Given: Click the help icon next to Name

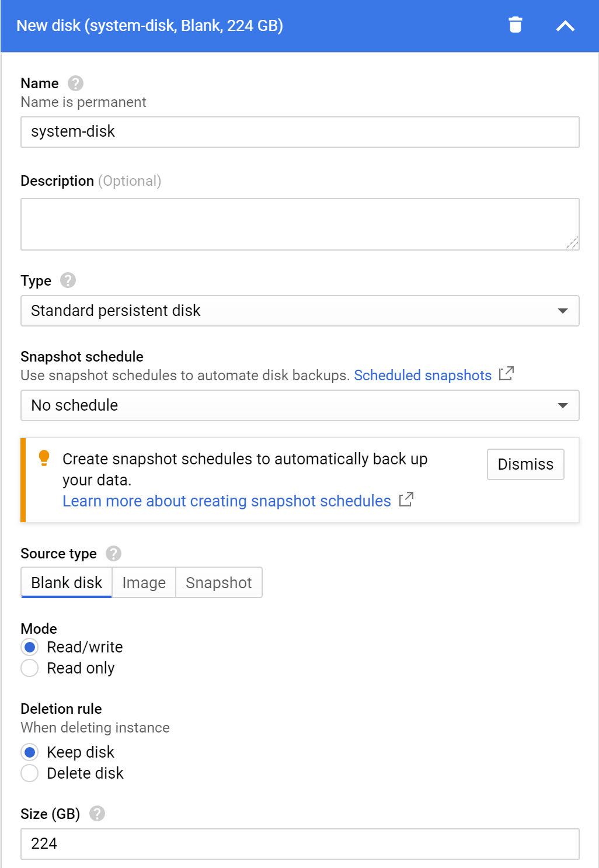Looking at the screenshot, I should click(75, 84).
